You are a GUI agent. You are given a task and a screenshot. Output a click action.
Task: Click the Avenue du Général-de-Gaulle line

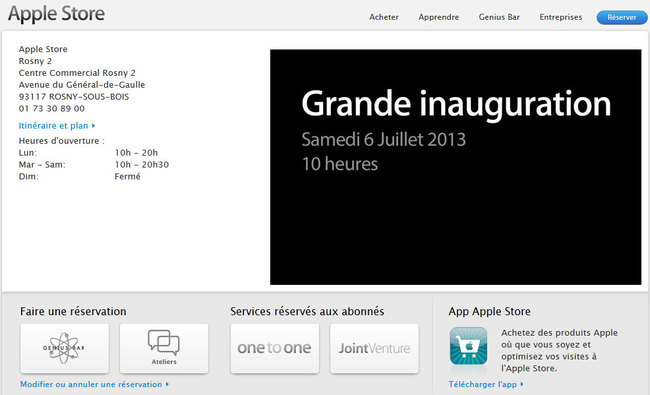click(x=82, y=85)
